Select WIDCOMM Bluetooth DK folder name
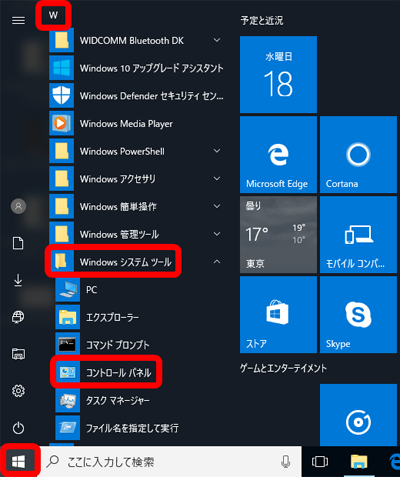The image size is (400, 477). [x=132, y=41]
